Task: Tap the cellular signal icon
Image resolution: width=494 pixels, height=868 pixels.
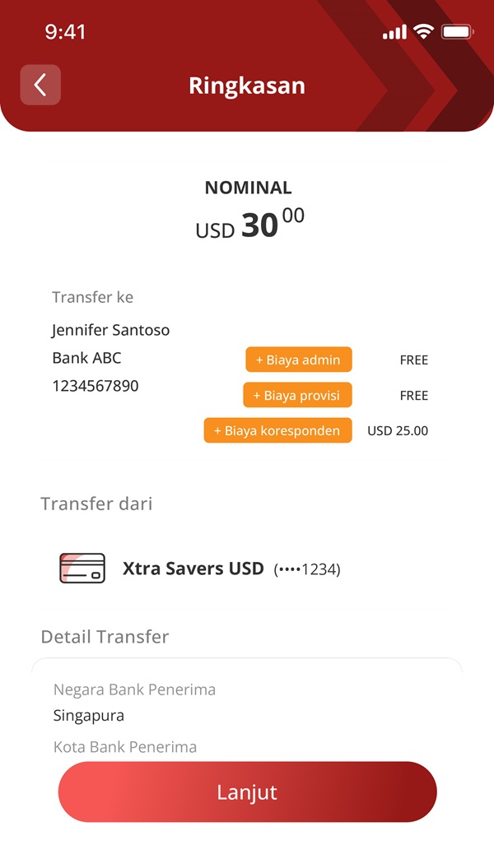Action: point(393,31)
